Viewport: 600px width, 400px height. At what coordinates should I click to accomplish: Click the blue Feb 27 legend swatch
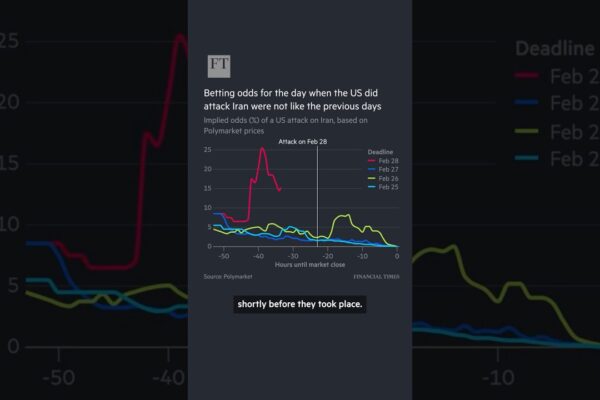click(x=372, y=170)
